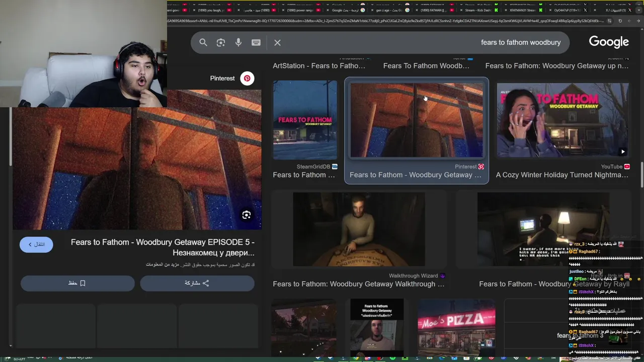Click the video play badge on YouTube thumbnail
This screenshot has width=644, height=362.
[623, 151]
